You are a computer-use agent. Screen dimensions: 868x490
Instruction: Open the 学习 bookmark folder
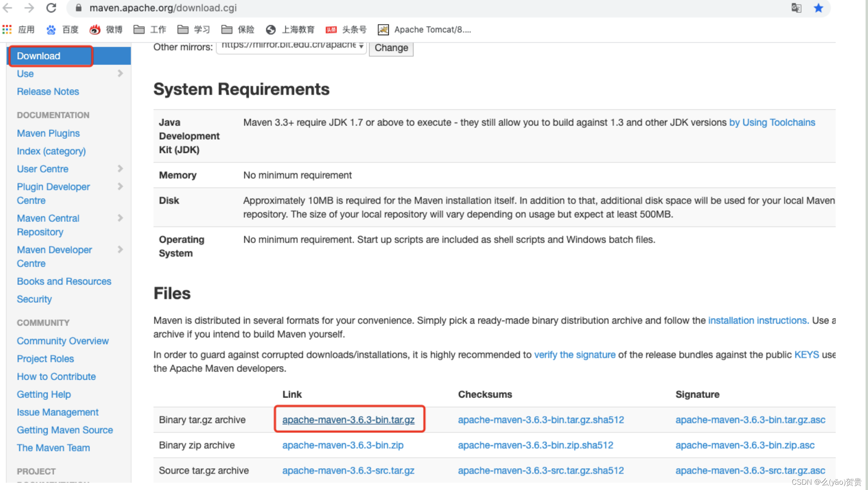(x=194, y=29)
